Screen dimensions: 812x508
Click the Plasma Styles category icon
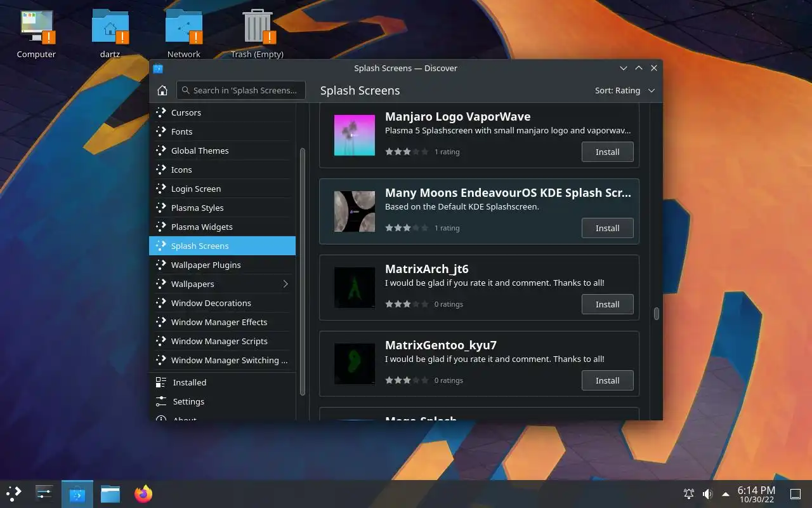coord(160,208)
